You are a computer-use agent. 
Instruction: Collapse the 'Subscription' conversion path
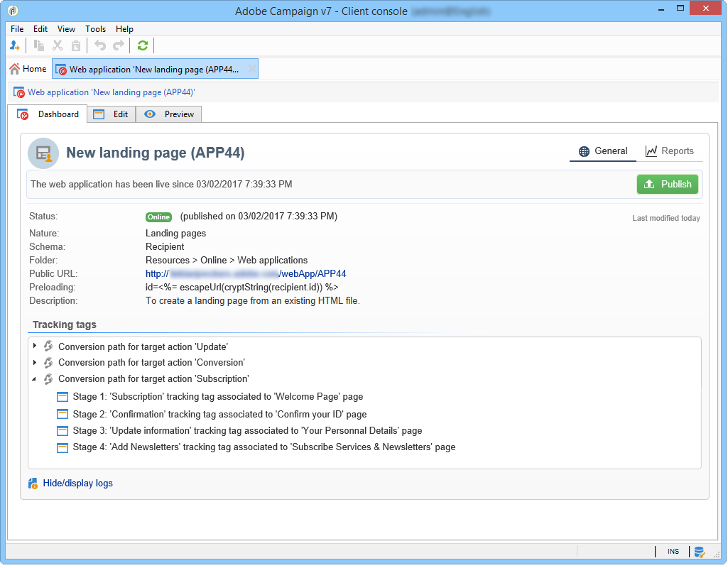(34, 378)
